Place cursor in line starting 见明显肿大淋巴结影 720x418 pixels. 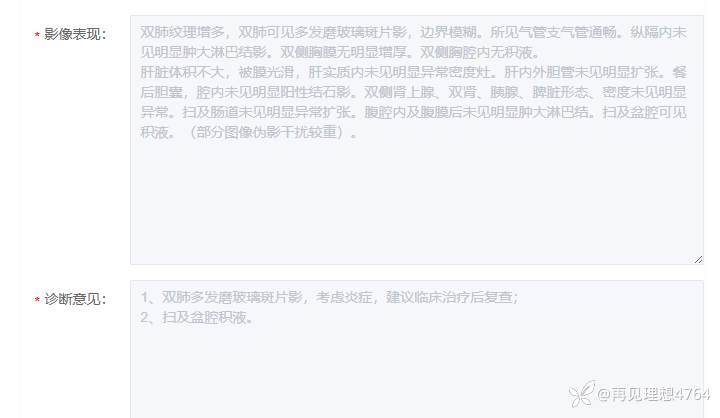(x=340, y=52)
